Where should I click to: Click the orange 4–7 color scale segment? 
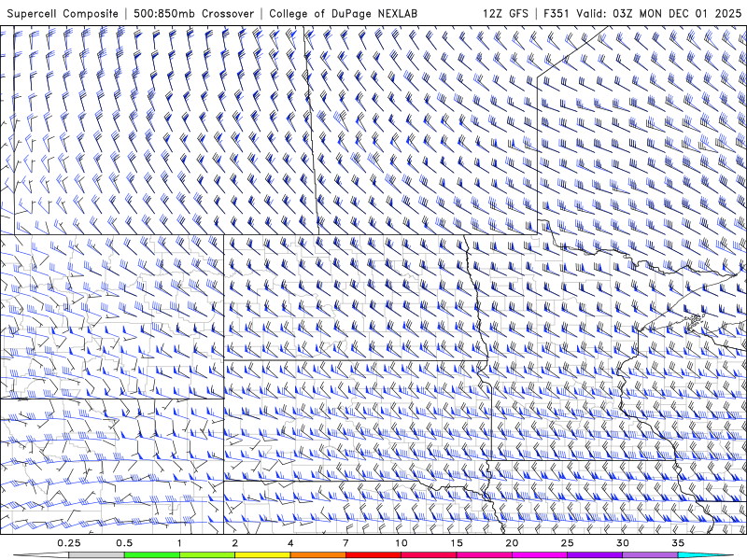pyautogui.click(x=317, y=555)
